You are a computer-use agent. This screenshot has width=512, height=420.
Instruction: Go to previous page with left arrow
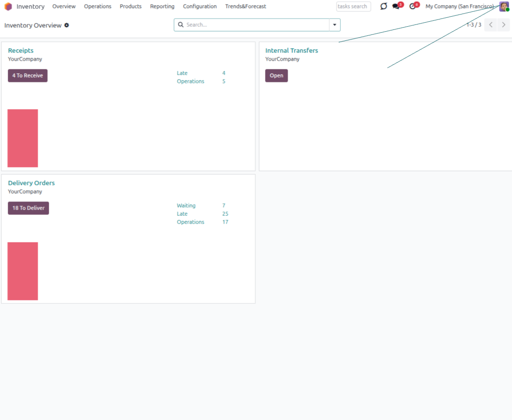click(x=491, y=25)
